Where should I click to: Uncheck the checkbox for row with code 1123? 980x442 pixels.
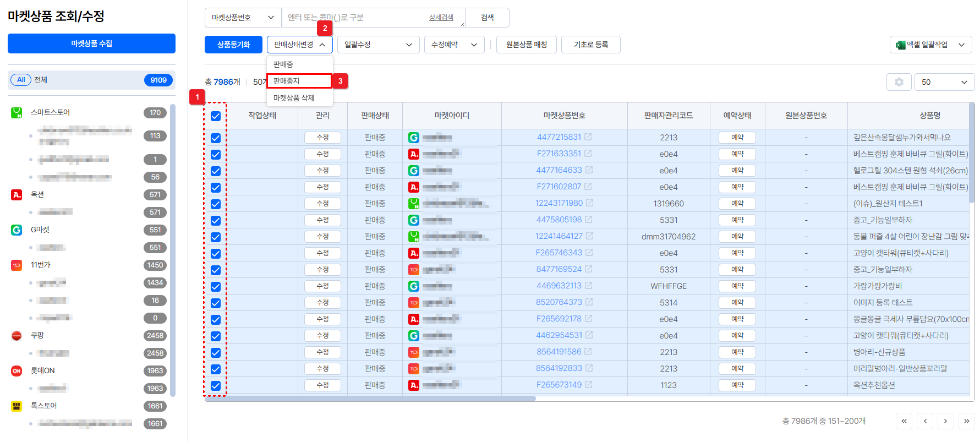click(216, 386)
